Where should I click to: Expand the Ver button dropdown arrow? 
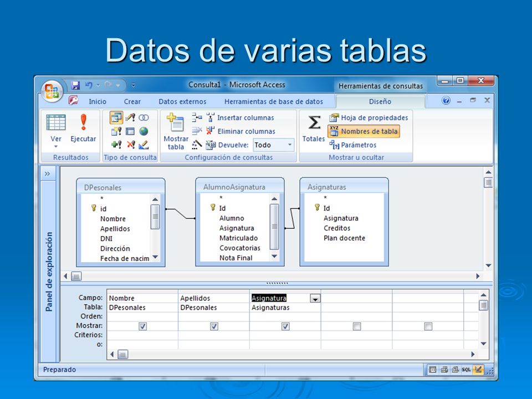point(55,147)
